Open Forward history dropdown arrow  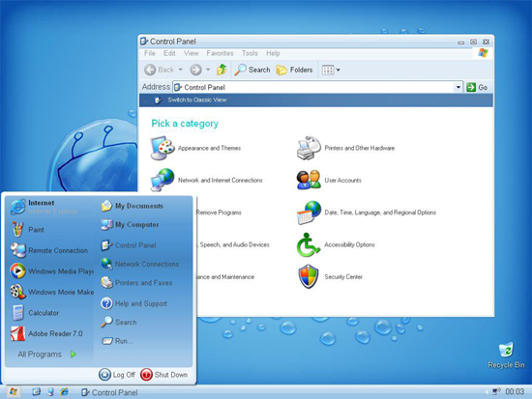pos(208,70)
